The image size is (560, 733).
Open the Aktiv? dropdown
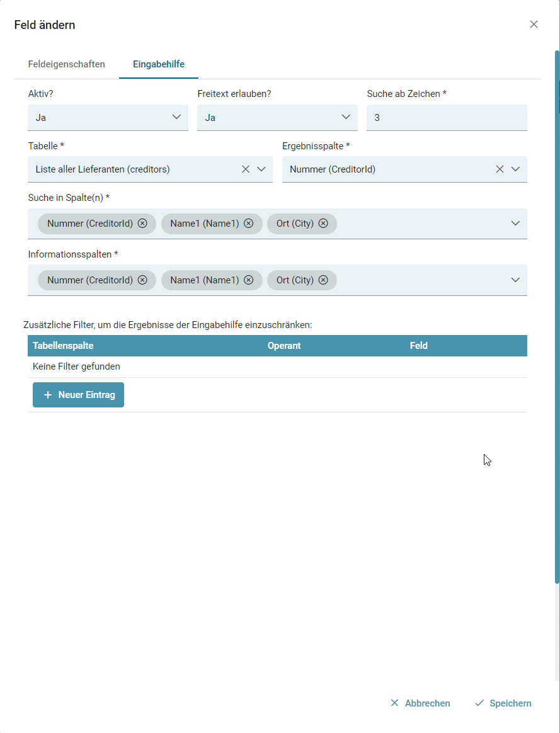108,117
